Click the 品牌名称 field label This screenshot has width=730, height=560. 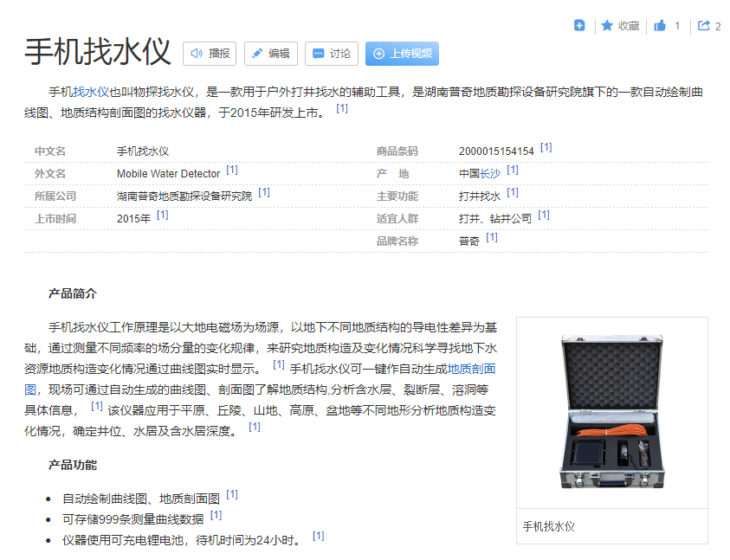(x=397, y=241)
